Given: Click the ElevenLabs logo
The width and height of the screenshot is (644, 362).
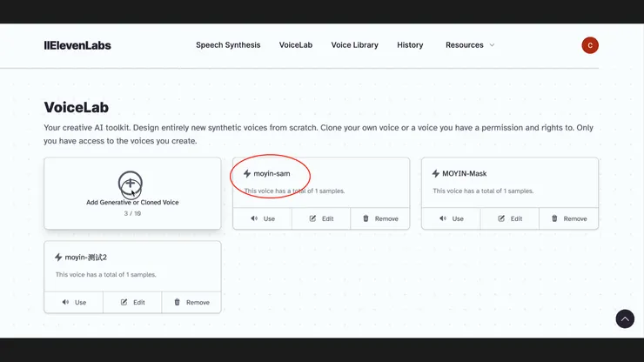Looking at the screenshot, I should [77, 45].
